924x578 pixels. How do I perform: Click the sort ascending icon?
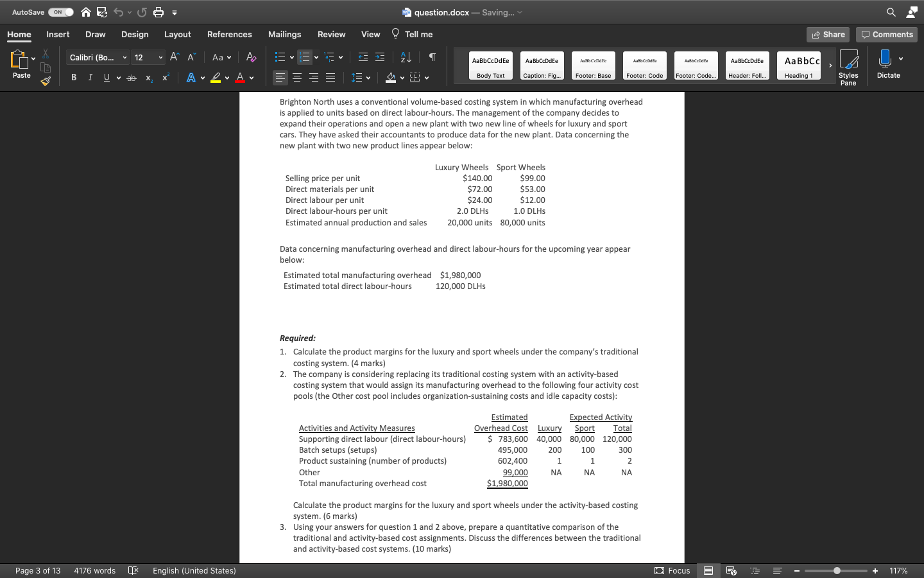point(405,57)
